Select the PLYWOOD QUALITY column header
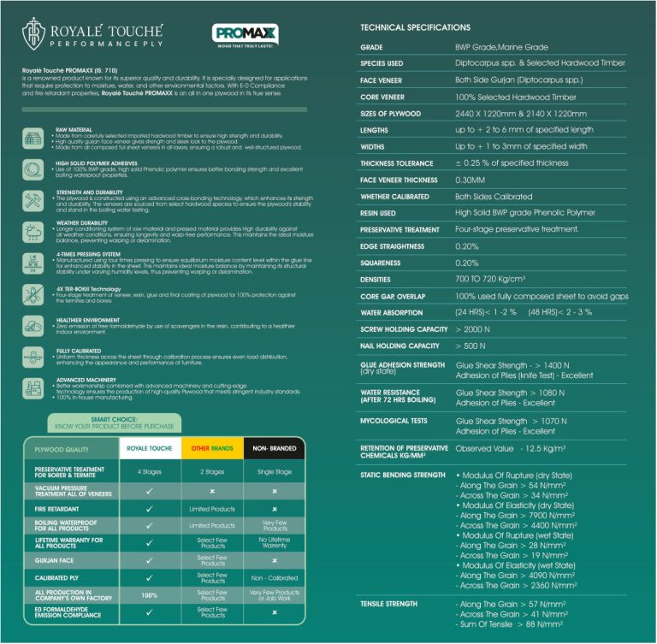The image size is (657, 644). pyautogui.click(x=71, y=449)
